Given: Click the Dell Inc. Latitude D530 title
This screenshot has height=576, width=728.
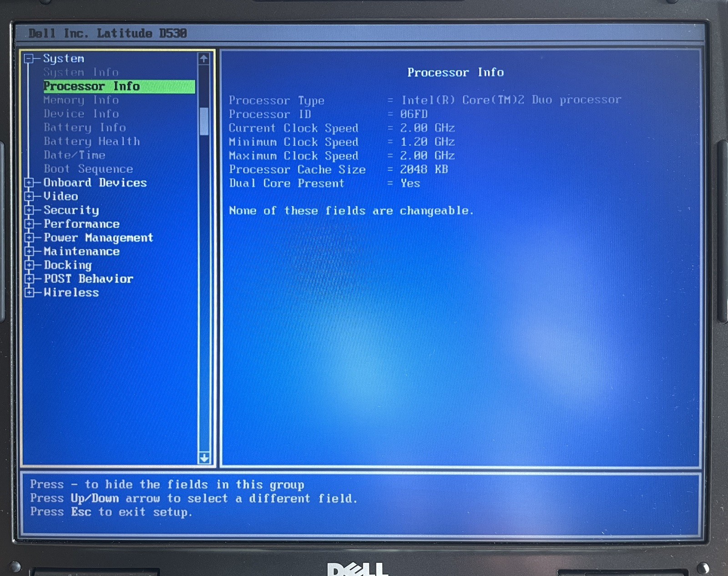Looking at the screenshot, I should [x=108, y=33].
